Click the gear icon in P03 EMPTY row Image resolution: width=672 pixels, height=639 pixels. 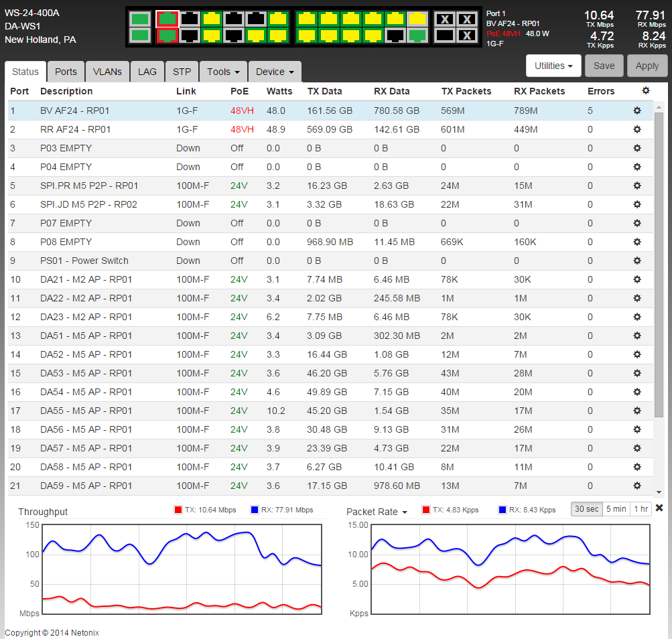pyautogui.click(x=637, y=148)
